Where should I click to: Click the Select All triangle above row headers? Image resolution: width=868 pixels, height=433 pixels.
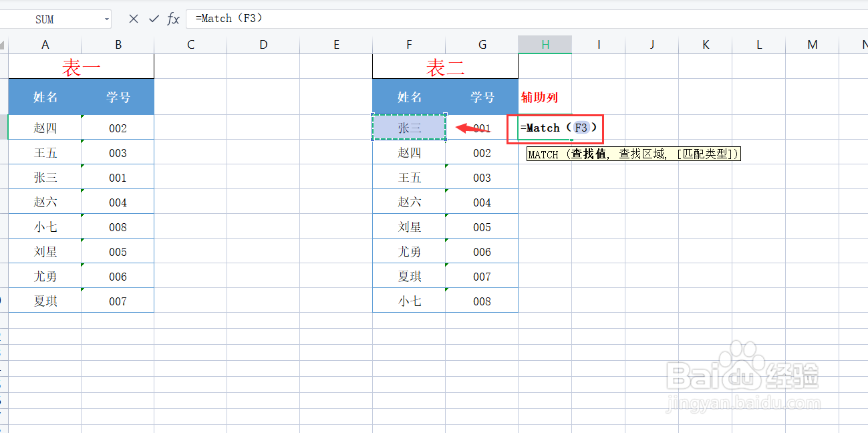[x=3, y=44]
